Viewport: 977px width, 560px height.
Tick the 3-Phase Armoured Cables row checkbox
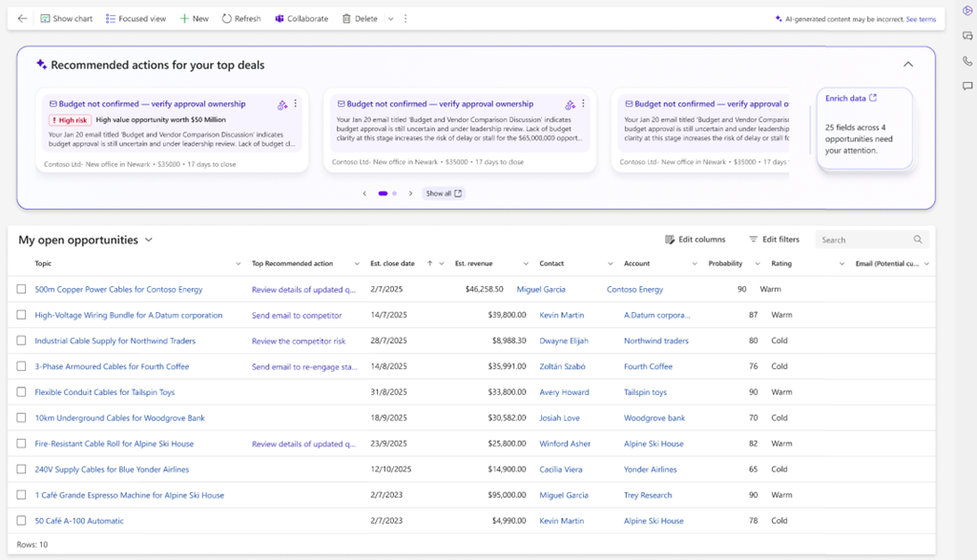click(21, 366)
